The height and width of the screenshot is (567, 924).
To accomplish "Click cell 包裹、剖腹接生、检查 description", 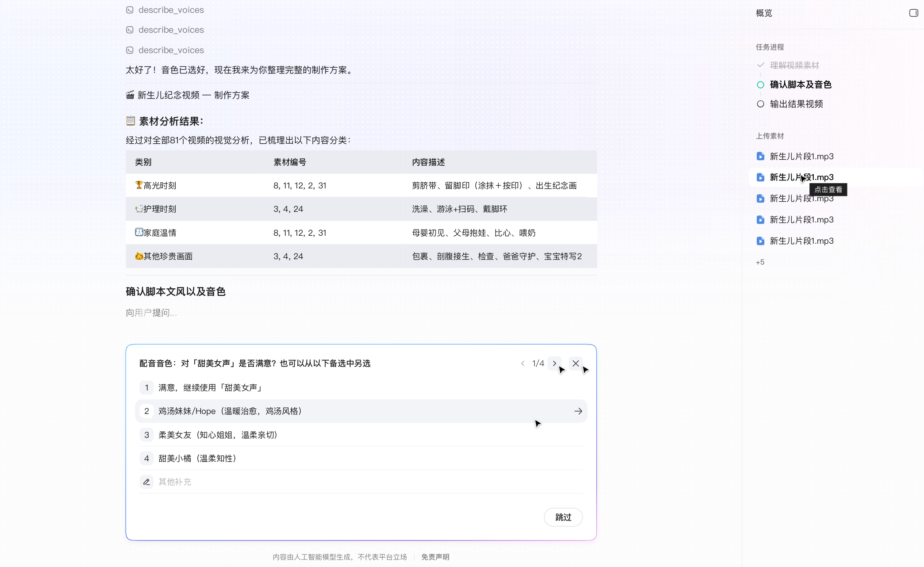I will (x=497, y=256).
